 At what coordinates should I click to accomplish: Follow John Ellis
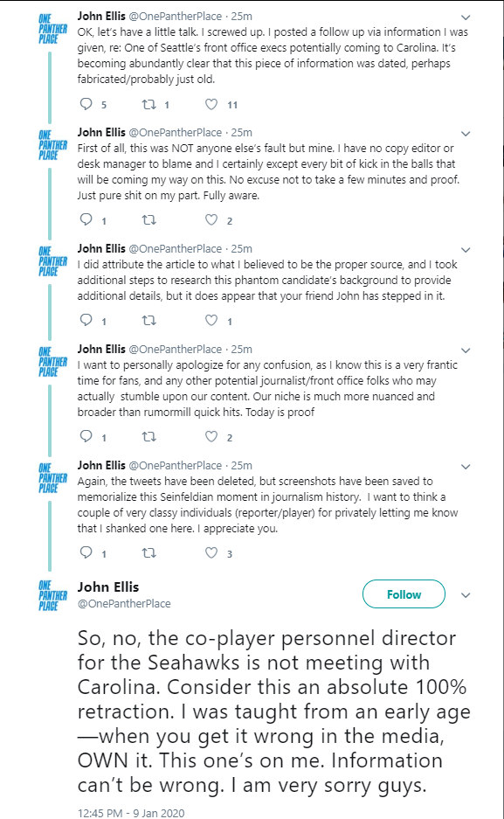pos(404,594)
